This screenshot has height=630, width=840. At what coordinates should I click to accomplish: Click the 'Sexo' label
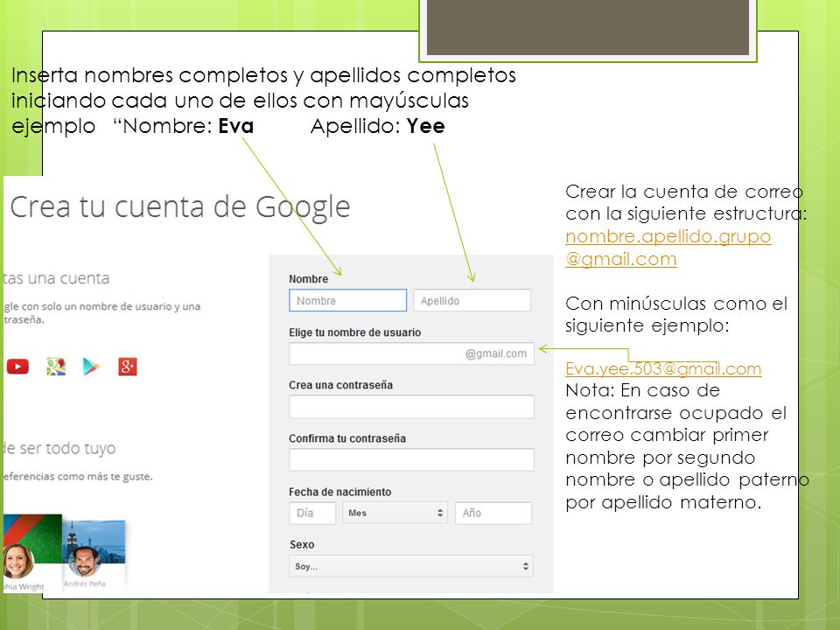pyautogui.click(x=302, y=544)
